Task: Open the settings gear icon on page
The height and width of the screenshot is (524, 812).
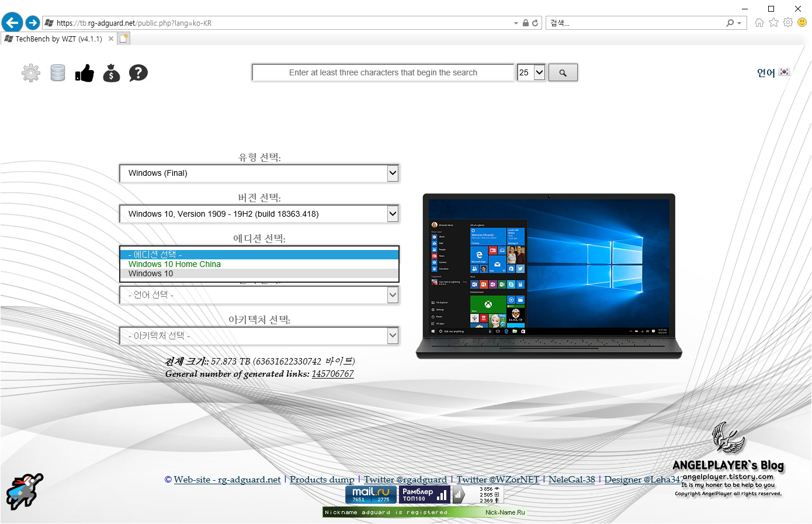Action: click(x=31, y=73)
